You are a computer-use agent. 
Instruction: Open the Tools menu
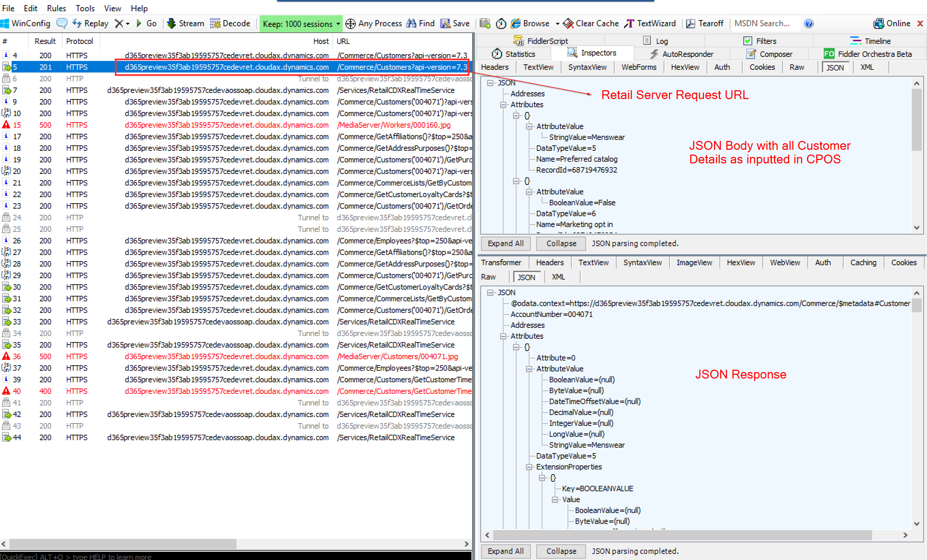point(85,8)
